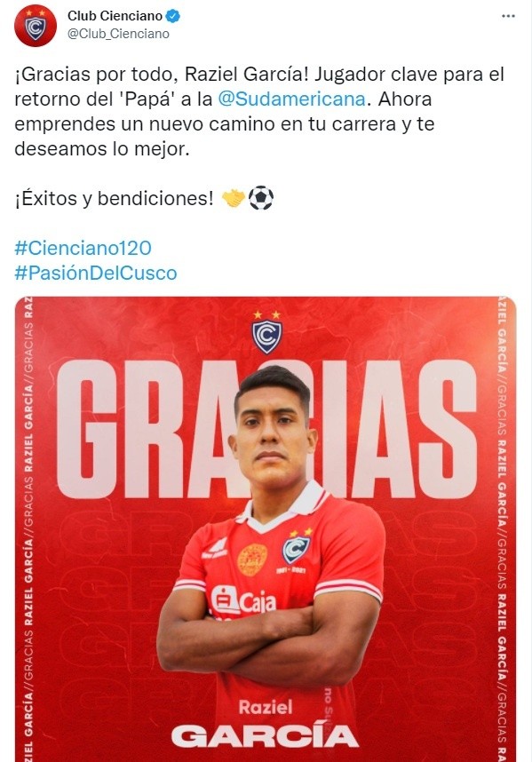Click the club crest on the jersey

pos(297,546)
